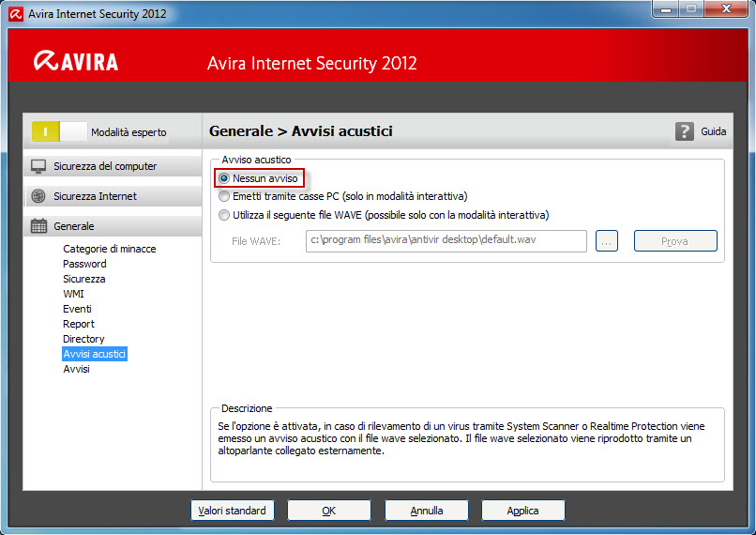Select Directory in the settings list
The width and height of the screenshot is (756, 535).
click(83, 339)
